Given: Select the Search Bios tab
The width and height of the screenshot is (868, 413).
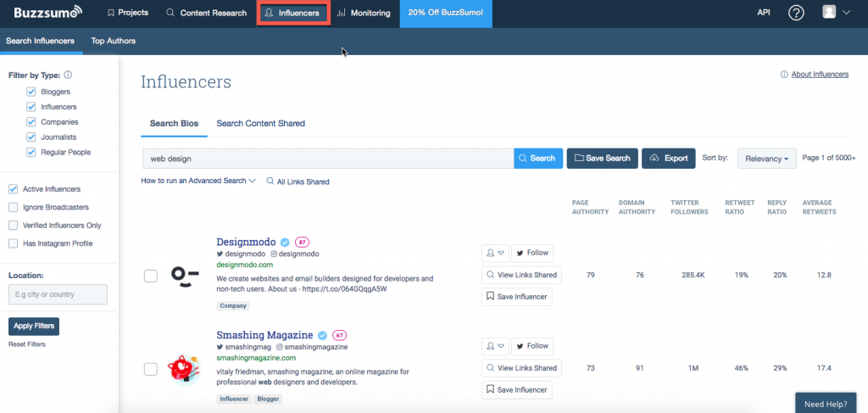Looking at the screenshot, I should 174,124.
